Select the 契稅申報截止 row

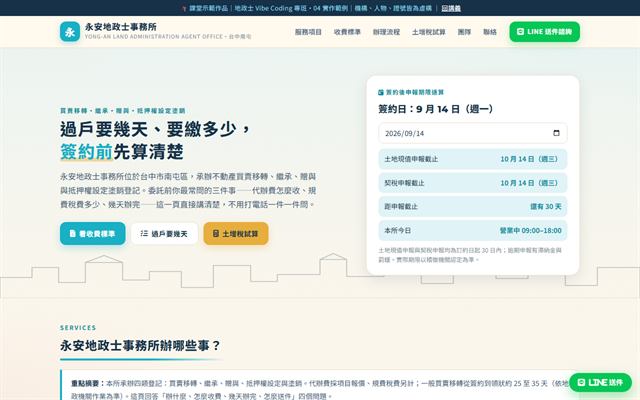(x=473, y=183)
